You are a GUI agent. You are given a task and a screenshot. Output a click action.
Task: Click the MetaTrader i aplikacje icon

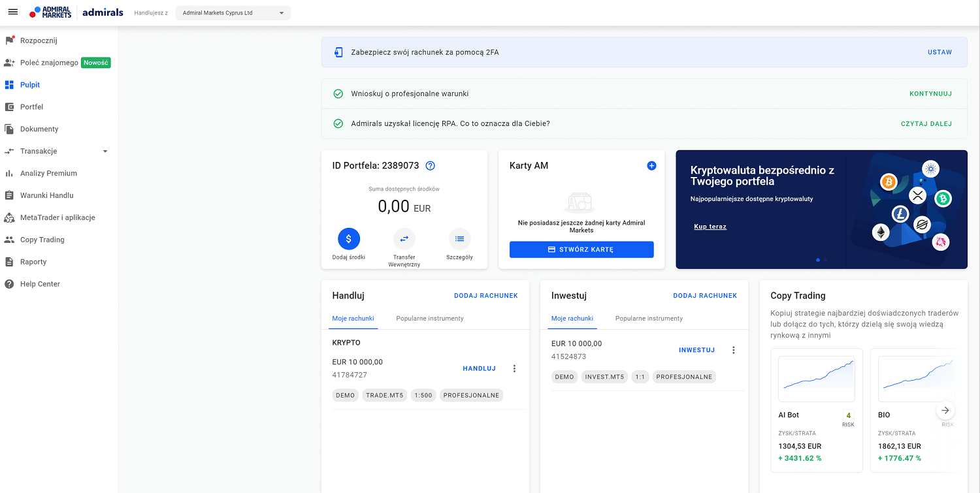click(9, 218)
